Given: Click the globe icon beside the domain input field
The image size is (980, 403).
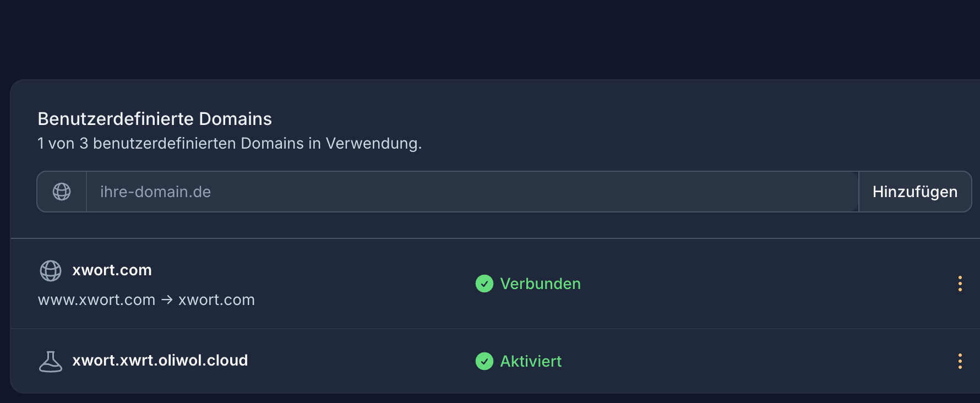Looking at the screenshot, I should coord(61,191).
